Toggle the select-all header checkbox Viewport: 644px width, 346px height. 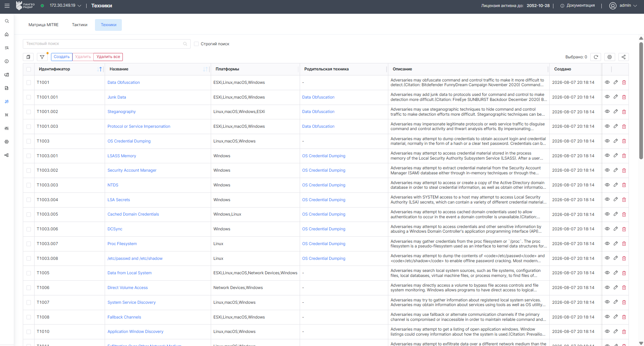click(29, 69)
